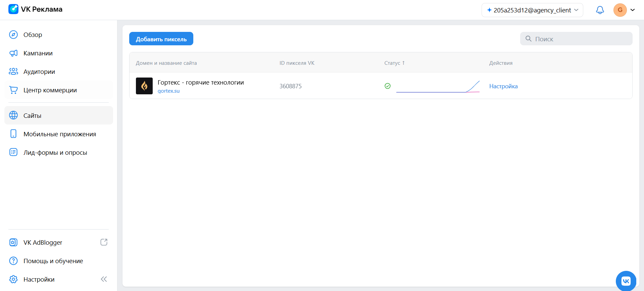Click the VK Реклама logo icon
This screenshot has height=291, width=644.
(x=13, y=9)
